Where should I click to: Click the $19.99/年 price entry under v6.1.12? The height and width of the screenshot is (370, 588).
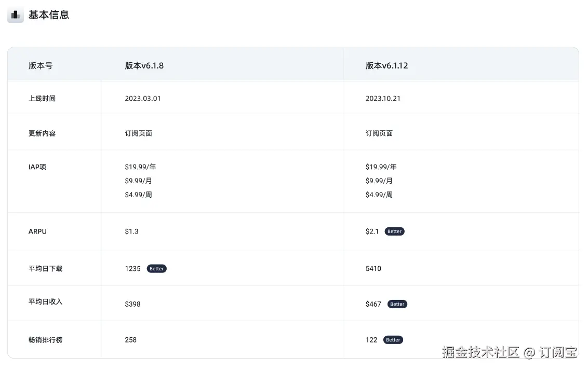[x=381, y=167]
